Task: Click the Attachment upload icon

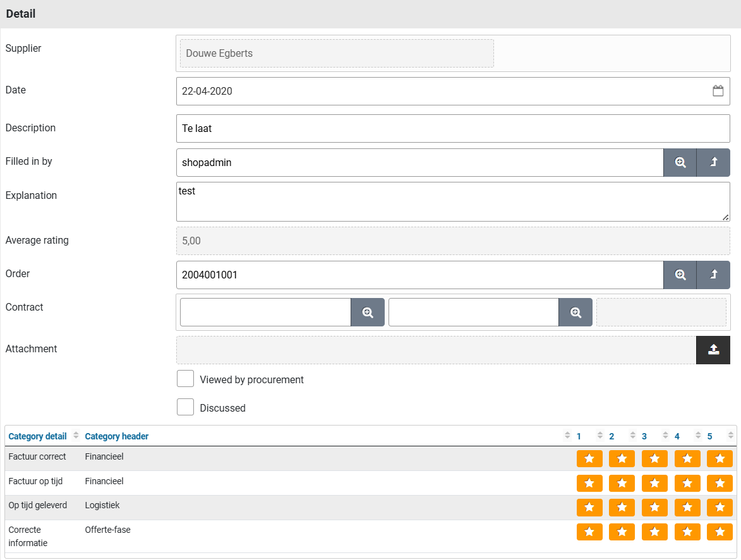Action: click(x=713, y=350)
